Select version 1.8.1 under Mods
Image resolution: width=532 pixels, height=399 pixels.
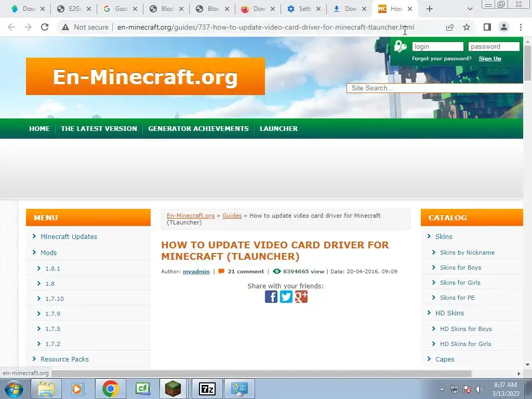[52, 269]
